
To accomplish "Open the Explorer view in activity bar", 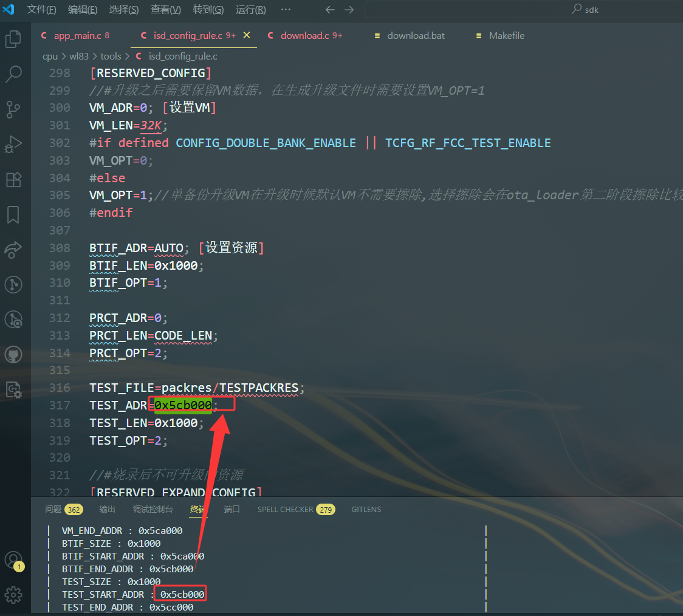I will [13, 39].
